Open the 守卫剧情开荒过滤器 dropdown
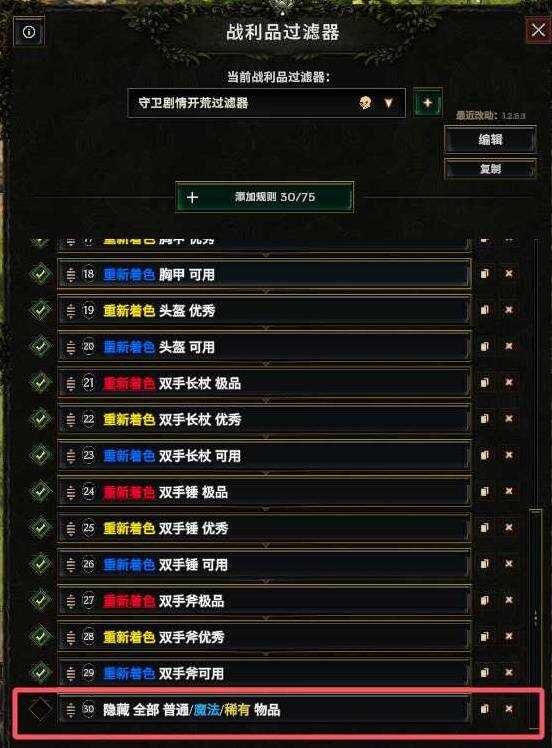The image size is (552, 748). pos(267,103)
